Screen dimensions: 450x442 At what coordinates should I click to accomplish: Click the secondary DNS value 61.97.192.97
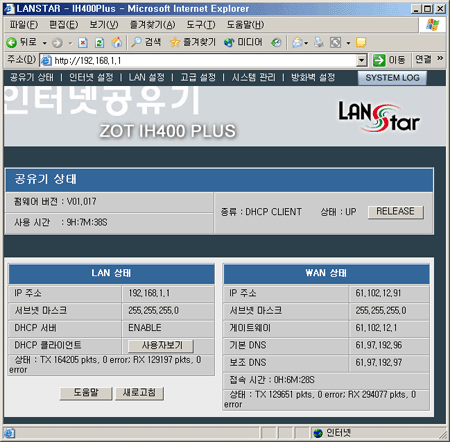(379, 363)
